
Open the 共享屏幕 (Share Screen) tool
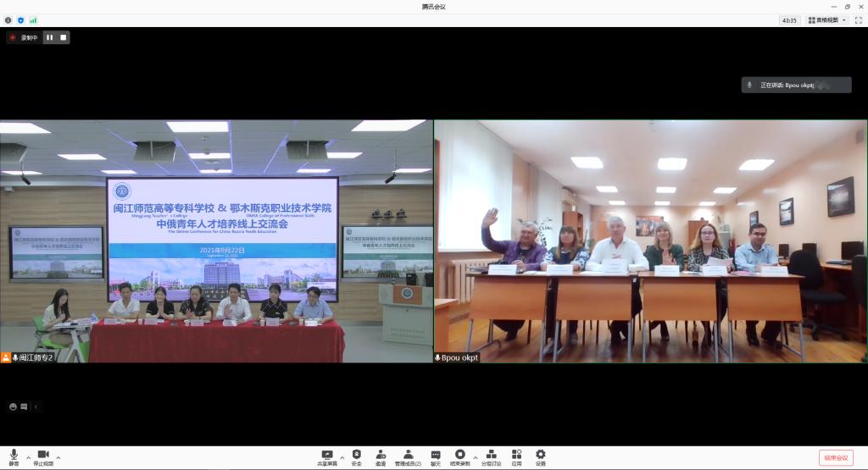click(327, 457)
